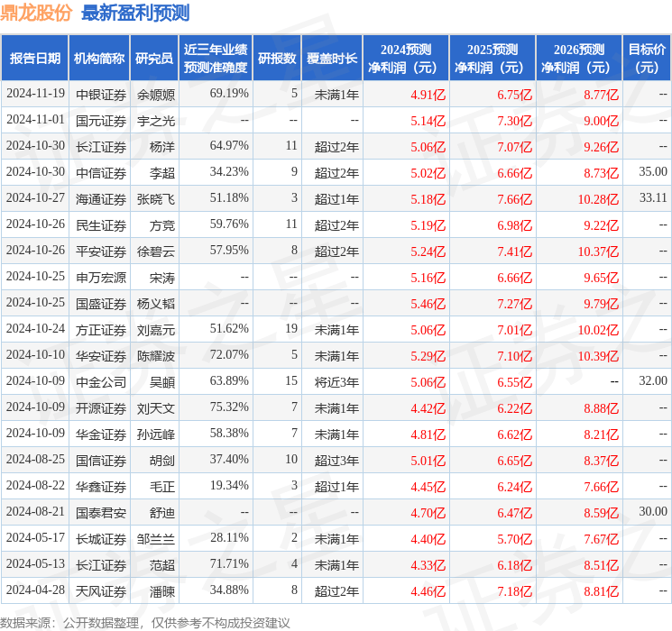Click analyst 李超
This screenshot has width=672, height=631.
[162, 173]
